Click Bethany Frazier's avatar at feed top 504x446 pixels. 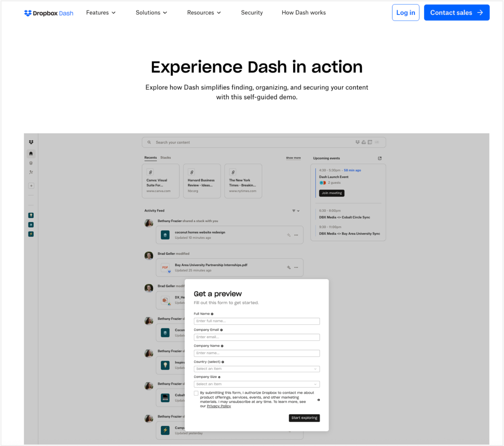pyautogui.click(x=149, y=223)
